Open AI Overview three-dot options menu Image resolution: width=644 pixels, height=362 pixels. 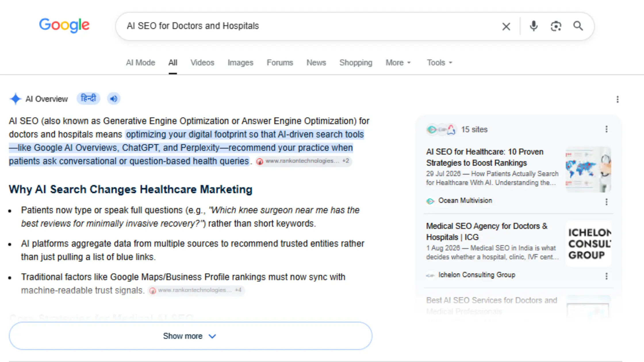click(618, 99)
